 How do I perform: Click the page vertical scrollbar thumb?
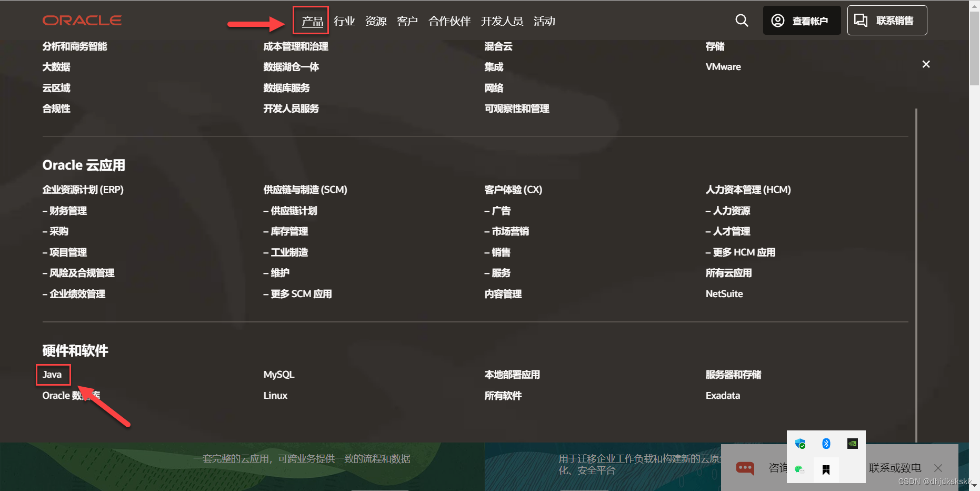[x=975, y=48]
